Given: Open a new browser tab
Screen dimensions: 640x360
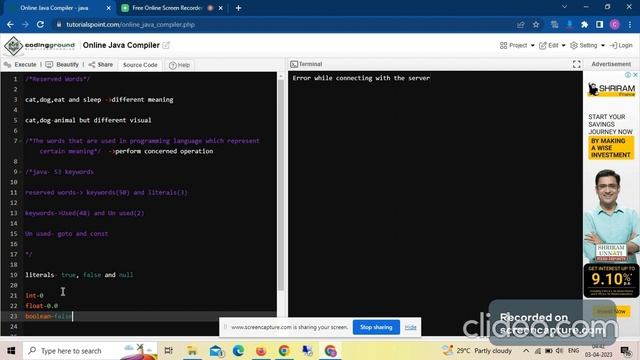Looking at the screenshot, I should pos(238,8).
